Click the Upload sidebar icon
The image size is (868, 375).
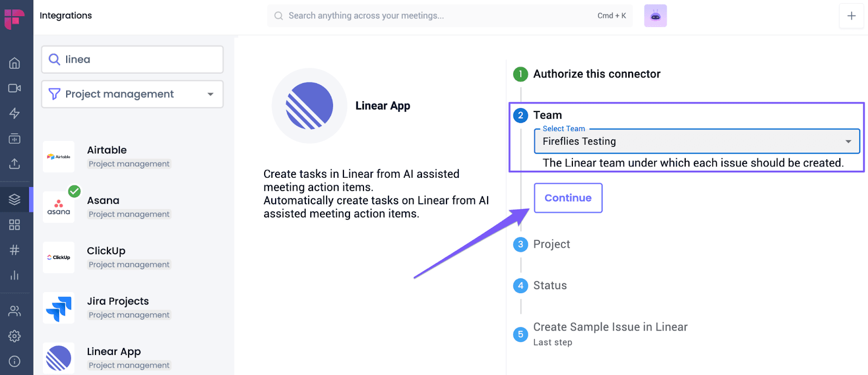click(15, 163)
